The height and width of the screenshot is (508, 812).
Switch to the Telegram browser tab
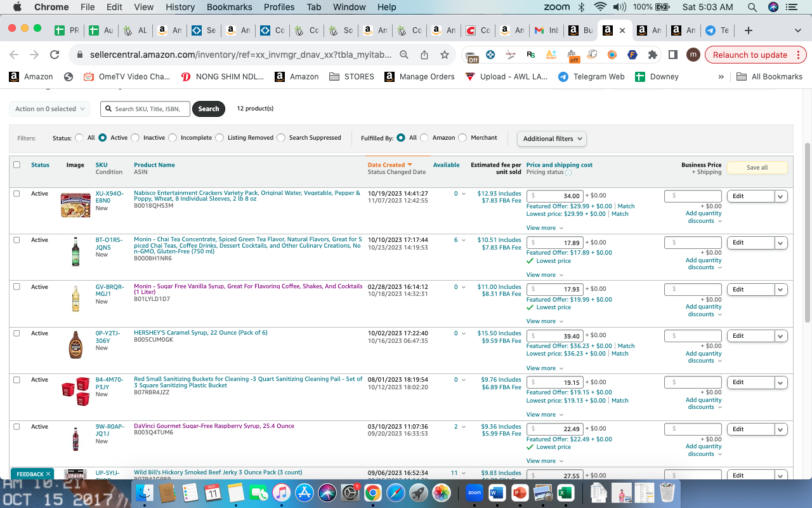(x=718, y=30)
